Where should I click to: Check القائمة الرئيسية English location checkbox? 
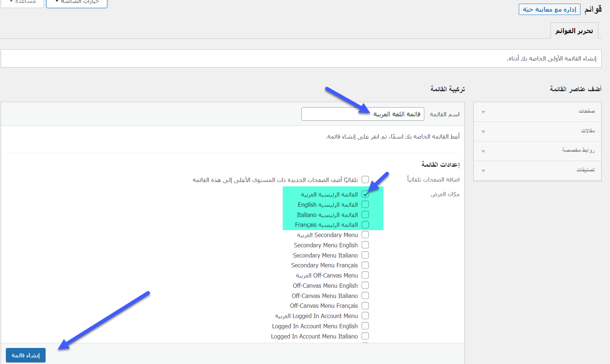(x=365, y=205)
